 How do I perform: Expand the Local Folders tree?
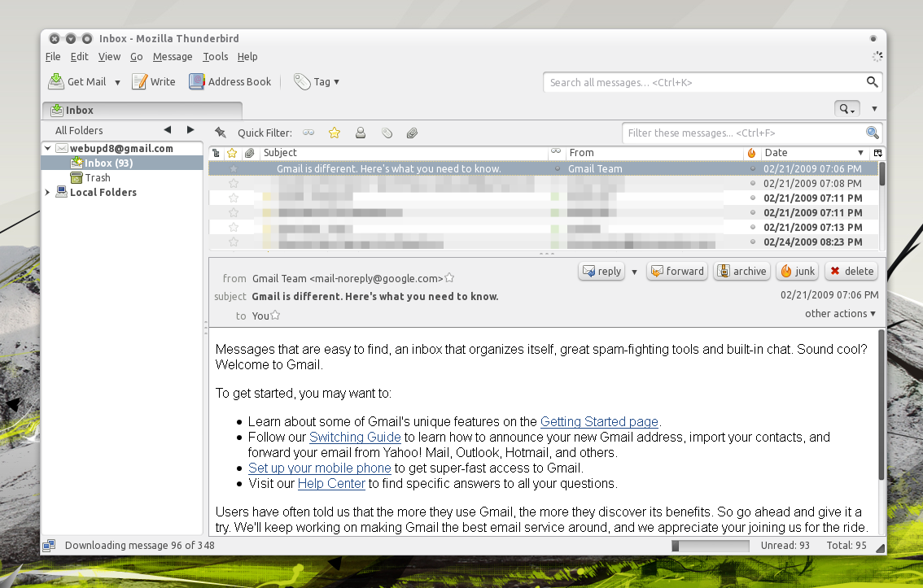(x=47, y=193)
